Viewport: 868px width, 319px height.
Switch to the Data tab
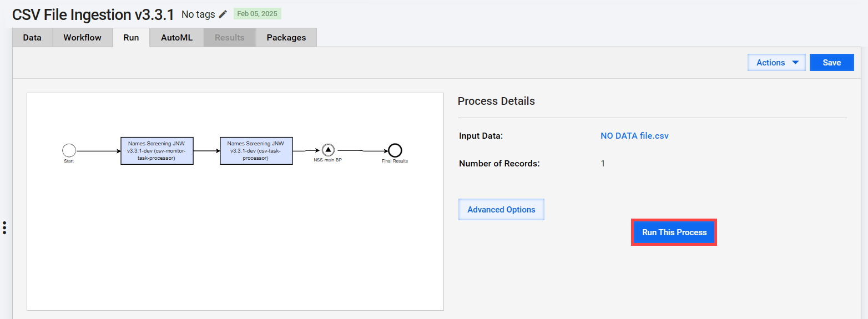[x=32, y=38]
